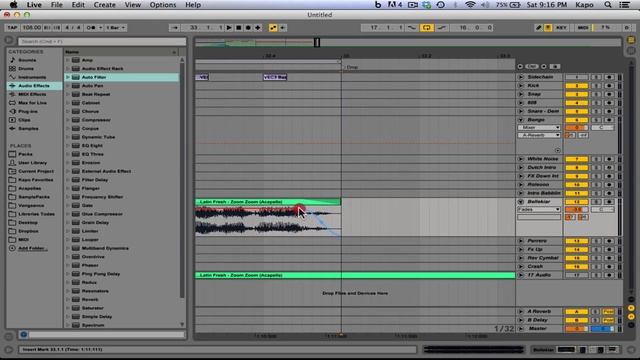Image resolution: width=640 pixels, height=360 pixels.
Task: Select Reverb in device list
Action: tap(90, 300)
